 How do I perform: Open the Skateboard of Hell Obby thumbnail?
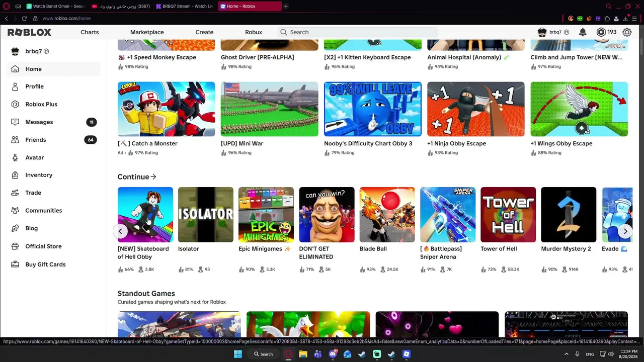pos(145,215)
